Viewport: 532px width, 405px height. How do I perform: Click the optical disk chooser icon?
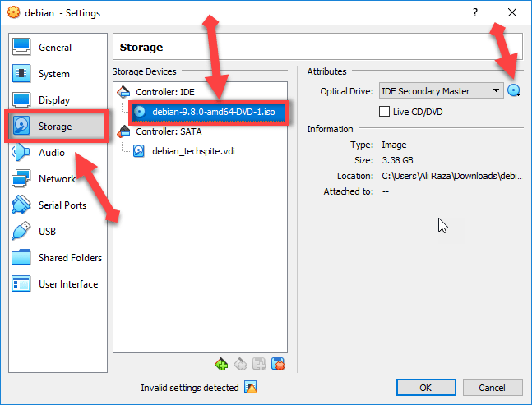(x=515, y=91)
